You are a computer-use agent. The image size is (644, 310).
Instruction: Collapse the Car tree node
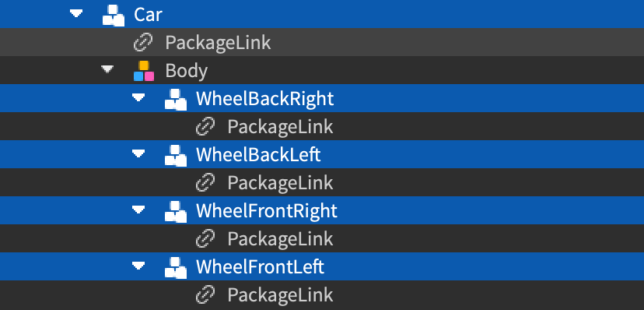point(76,13)
